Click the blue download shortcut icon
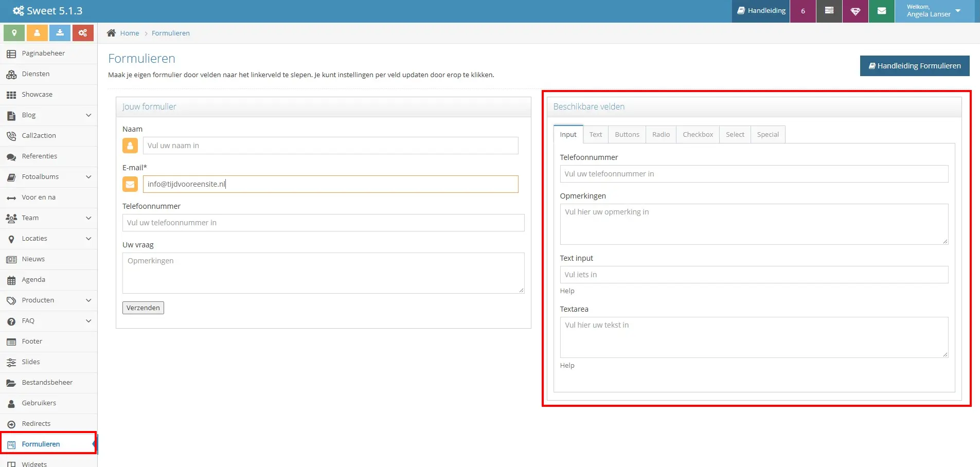 [x=60, y=33]
